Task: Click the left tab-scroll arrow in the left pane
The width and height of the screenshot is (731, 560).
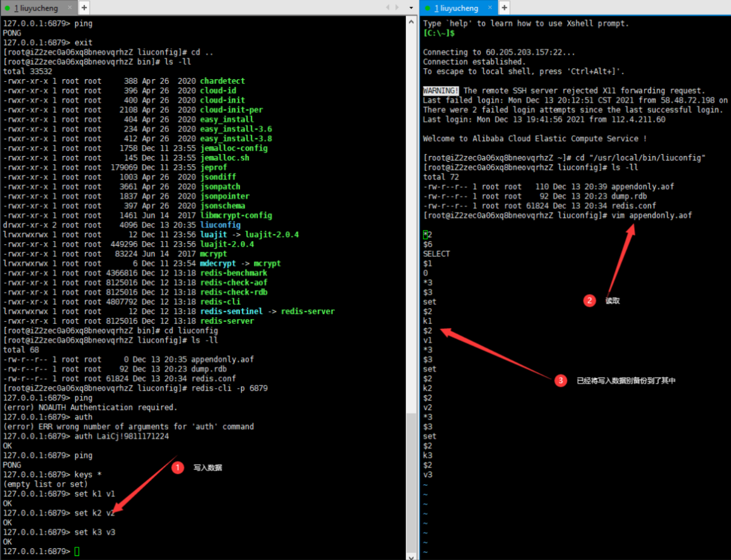Action: [388, 8]
